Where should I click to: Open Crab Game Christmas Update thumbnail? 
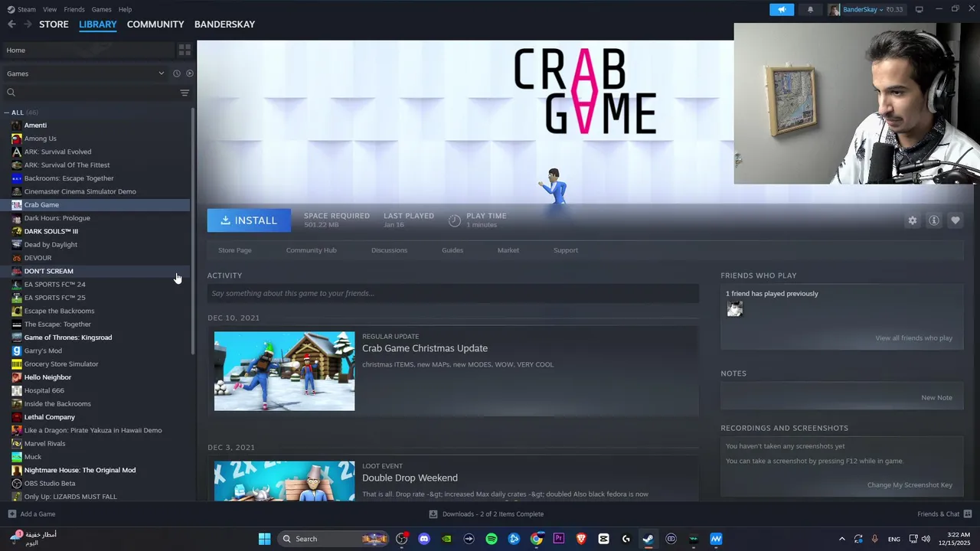284,371
